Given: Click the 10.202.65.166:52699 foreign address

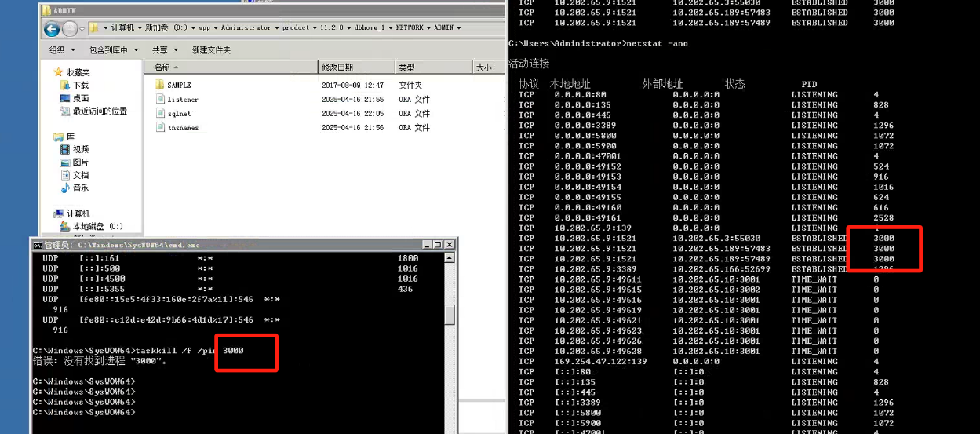Looking at the screenshot, I should [721, 269].
